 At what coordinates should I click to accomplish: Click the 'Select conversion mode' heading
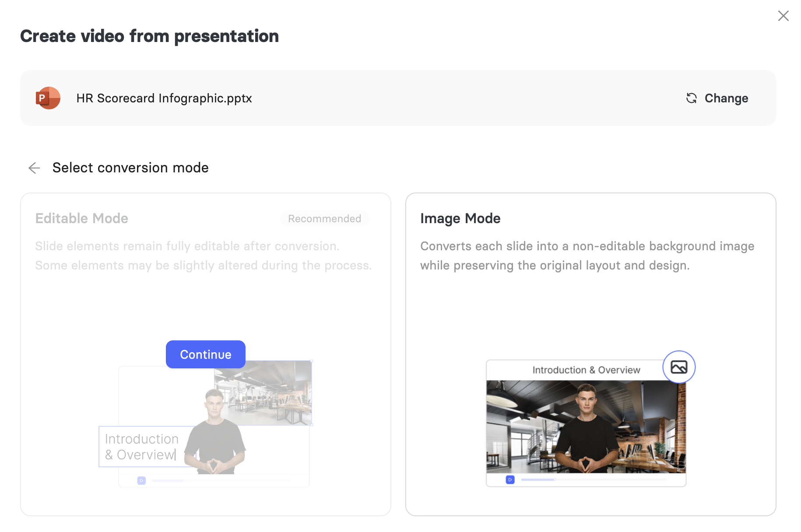pos(130,168)
